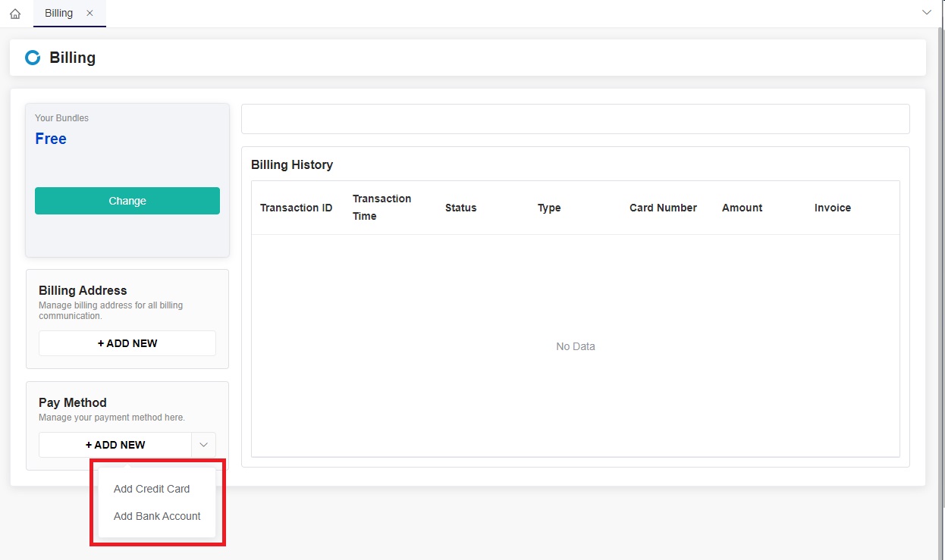Viewport: 945px width, 560px height.
Task: Click ADD NEW under Pay Method
Action: 115,445
